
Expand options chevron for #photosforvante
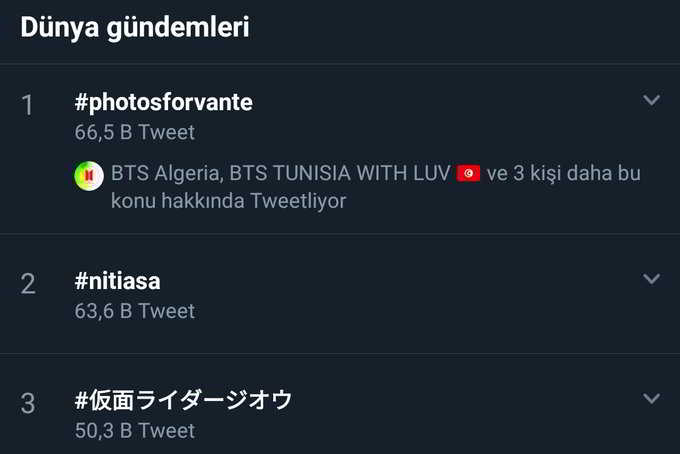(651, 100)
